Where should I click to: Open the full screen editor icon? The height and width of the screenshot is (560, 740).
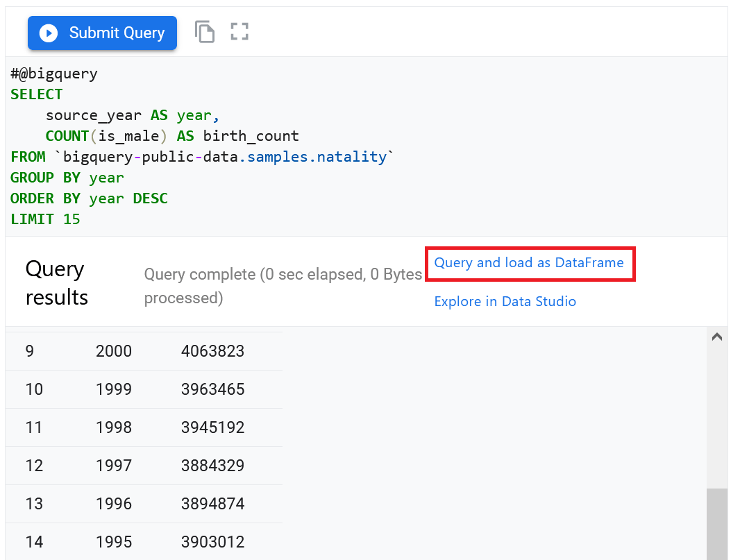[239, 32]
